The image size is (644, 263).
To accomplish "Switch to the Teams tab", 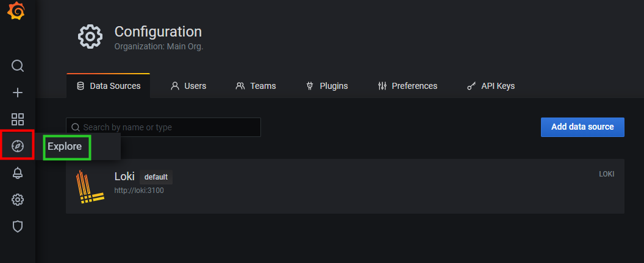I will tap(256, 86).
